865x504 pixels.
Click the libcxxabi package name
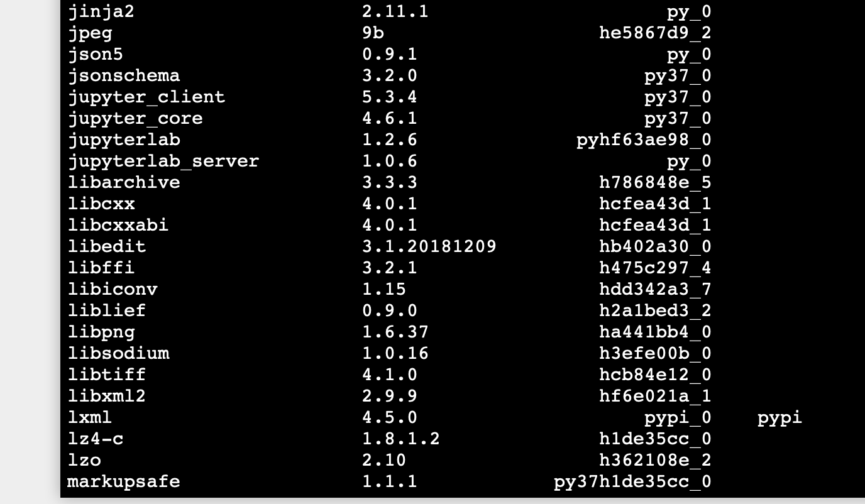(x=118, y=225)
